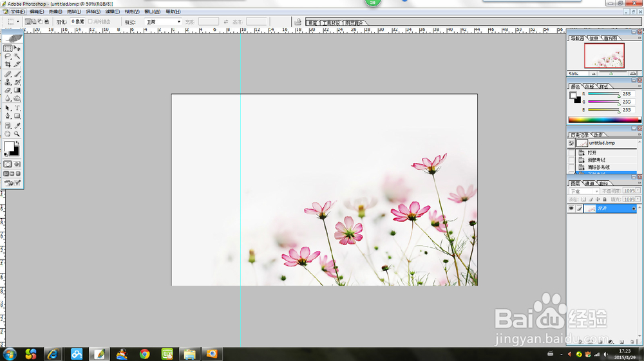Open the Filter menu
Screen dimensions: 644x361
coord(112,12)
